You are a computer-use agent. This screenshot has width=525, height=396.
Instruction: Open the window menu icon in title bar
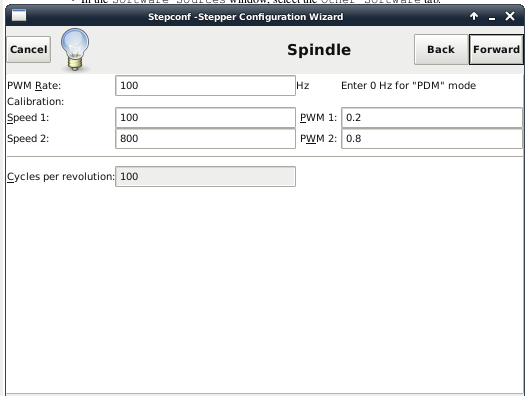pos(19,16)
